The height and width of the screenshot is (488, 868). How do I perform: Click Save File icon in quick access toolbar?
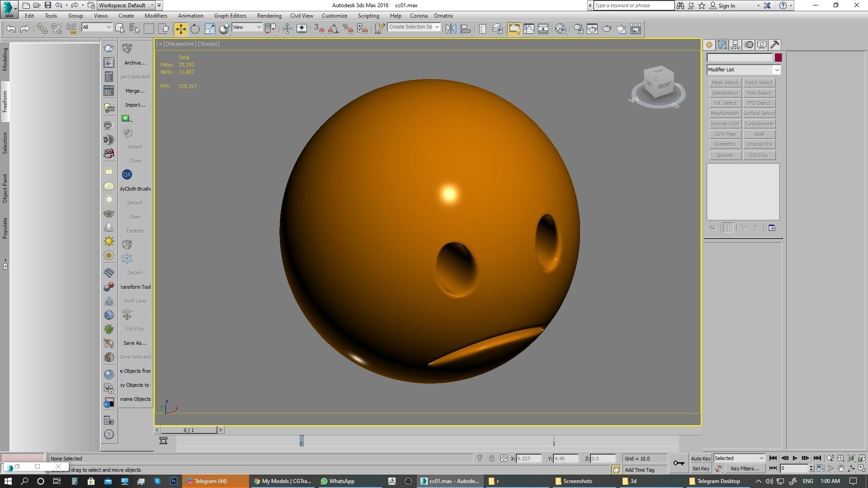(47, 5)
